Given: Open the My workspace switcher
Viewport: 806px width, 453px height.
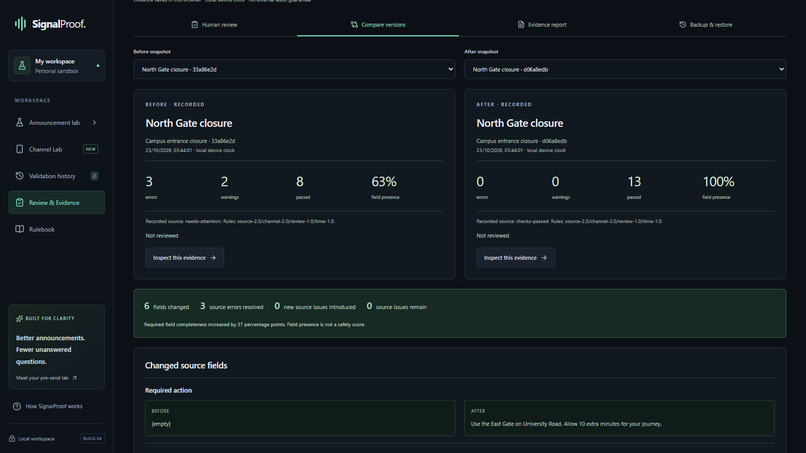Looking at the screenshot, I should [57, 66].
